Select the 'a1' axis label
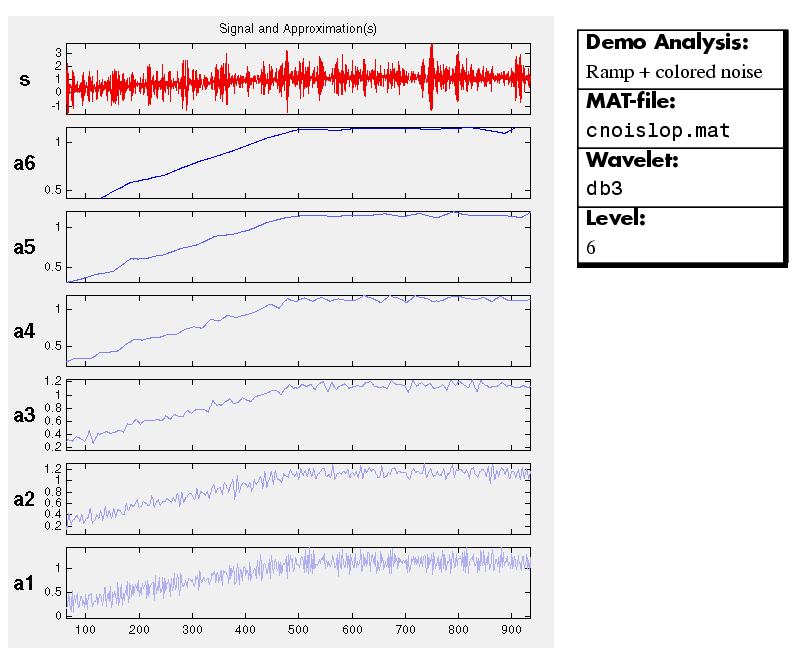This screenshot has width=800, height=660. point(25,583)
